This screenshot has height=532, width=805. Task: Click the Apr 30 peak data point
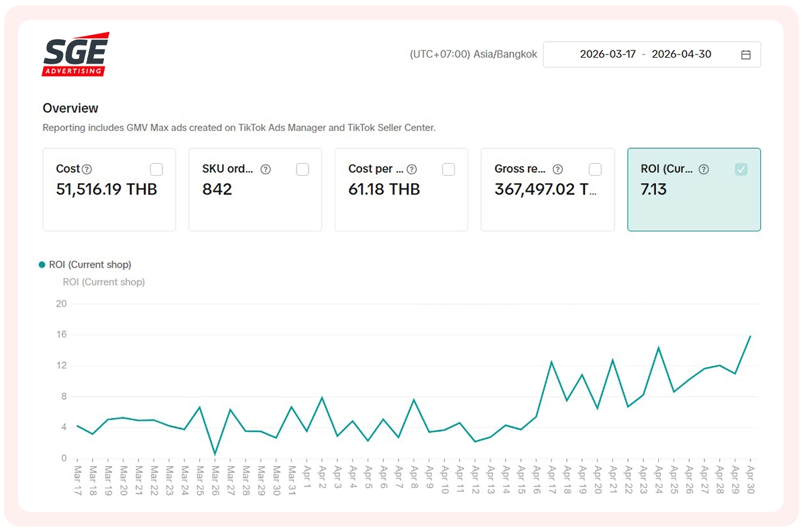click(x=750, y=336)
